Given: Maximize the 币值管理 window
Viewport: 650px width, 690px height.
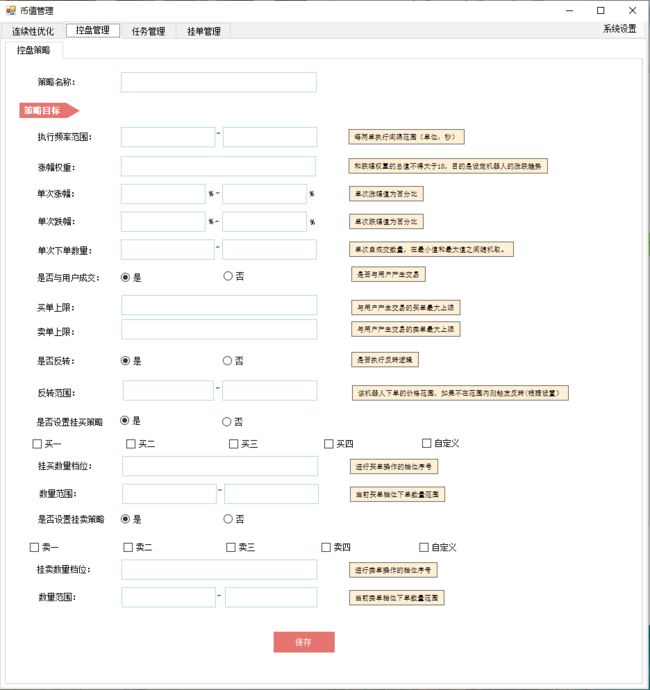Looking at the screenshot, I should (x=601, y=11).
